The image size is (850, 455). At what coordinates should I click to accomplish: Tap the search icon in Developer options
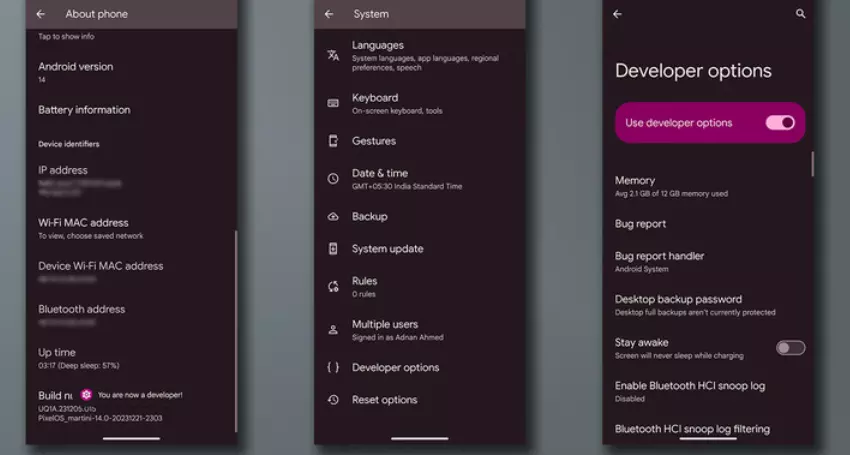tap(800, 14)
